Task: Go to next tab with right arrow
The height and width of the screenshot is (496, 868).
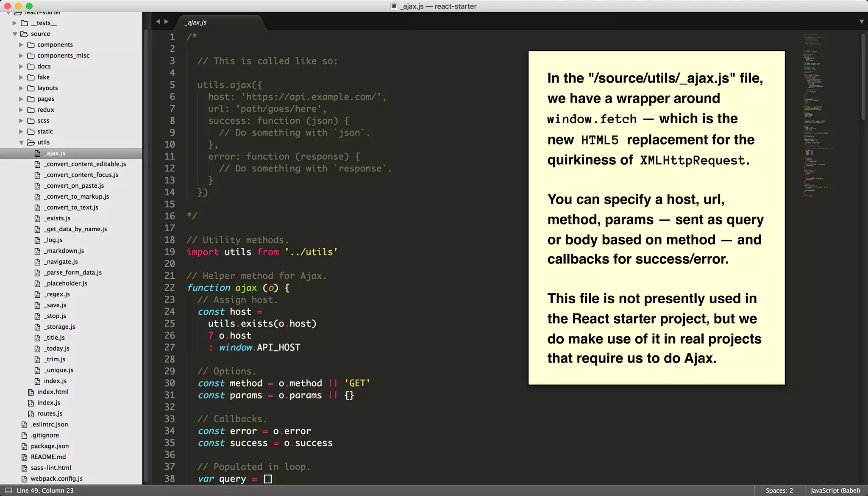Action: [167, 21]
